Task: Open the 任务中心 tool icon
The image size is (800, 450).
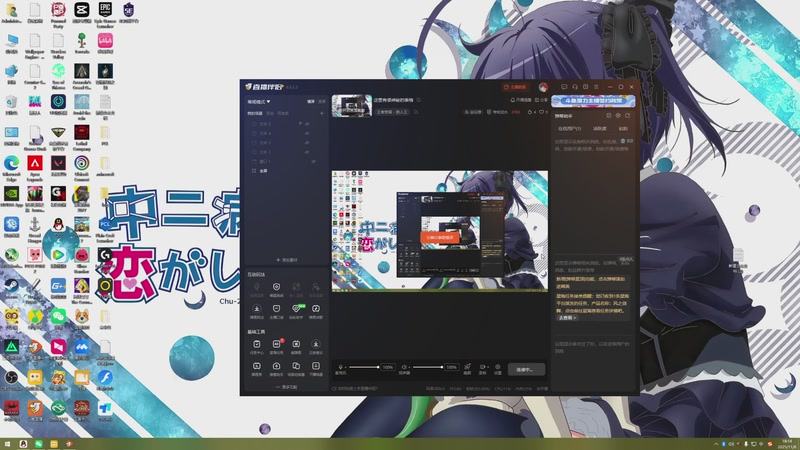Action: tap(257, 345)
